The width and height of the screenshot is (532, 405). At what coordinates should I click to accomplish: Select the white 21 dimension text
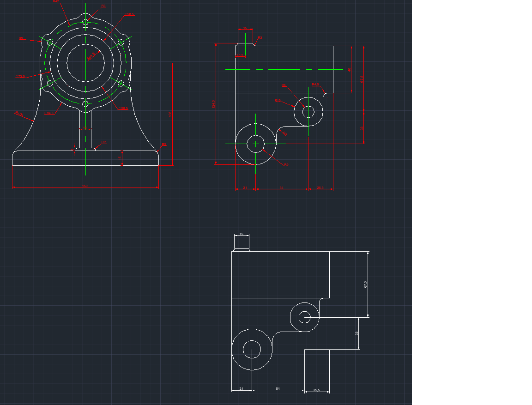point(241,389)
